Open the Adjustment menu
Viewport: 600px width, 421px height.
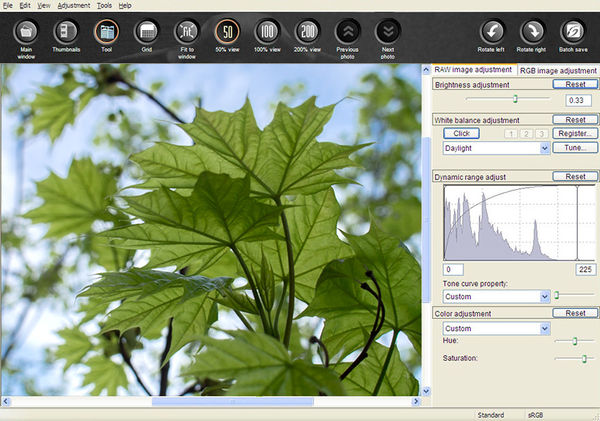74,6
